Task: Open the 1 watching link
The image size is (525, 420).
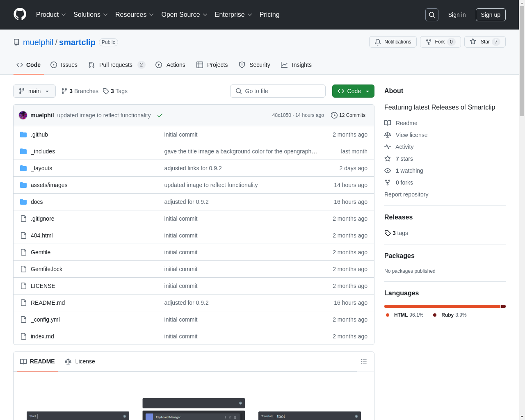Action: [404, 171]
